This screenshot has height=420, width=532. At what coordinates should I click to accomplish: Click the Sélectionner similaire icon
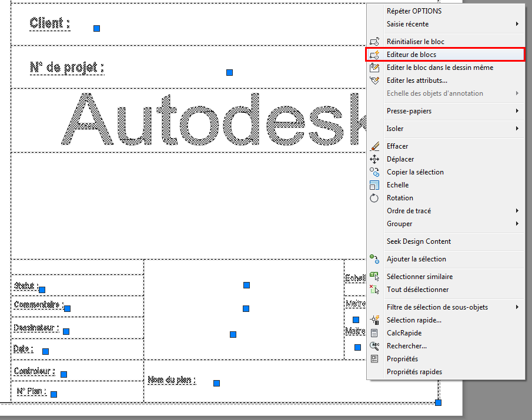point(374,277)
